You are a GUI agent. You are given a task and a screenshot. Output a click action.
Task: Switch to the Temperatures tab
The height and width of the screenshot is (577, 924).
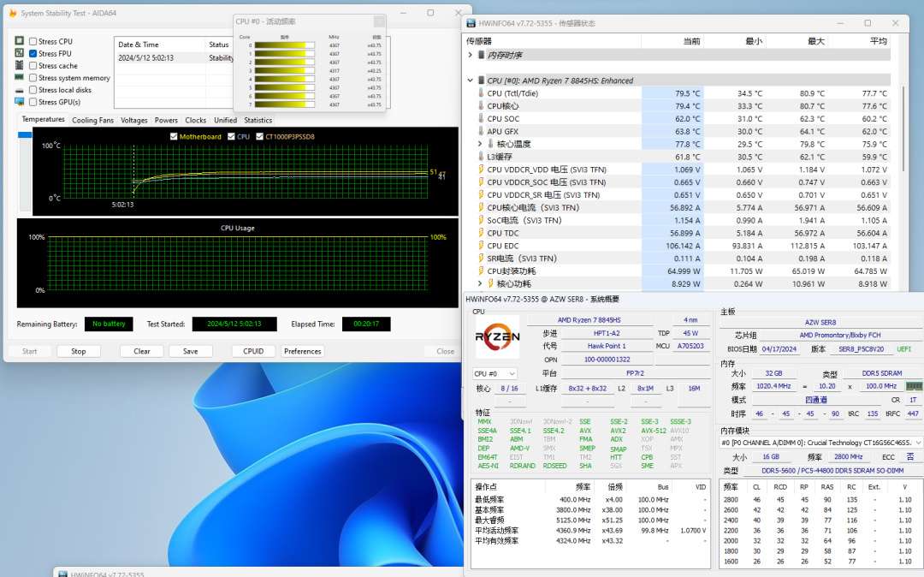pos(43,119)
